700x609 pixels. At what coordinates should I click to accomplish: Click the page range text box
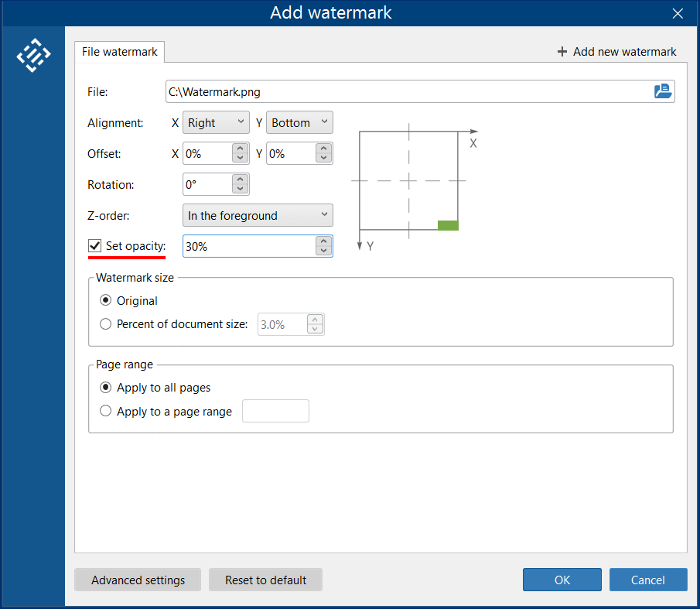(275, 411)
